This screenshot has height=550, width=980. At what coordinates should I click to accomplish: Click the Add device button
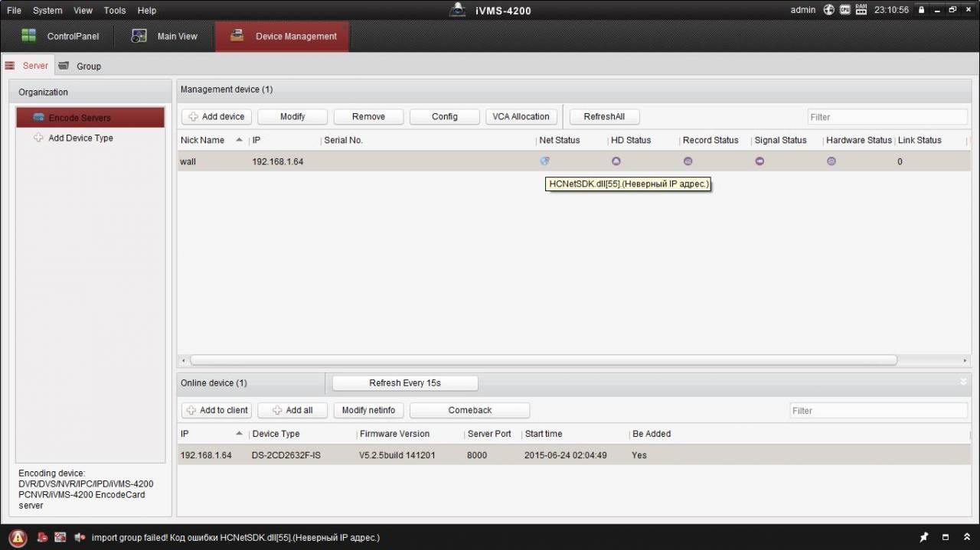[x=217, y=117]
